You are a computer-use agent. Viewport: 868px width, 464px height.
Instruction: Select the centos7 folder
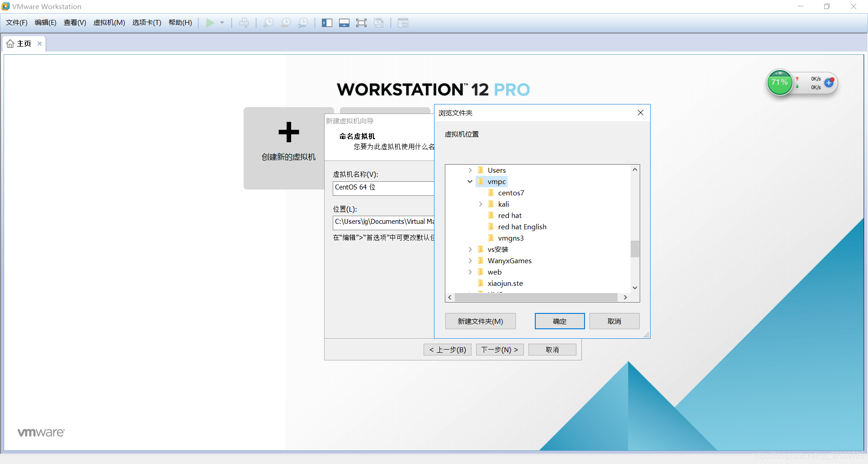pos(511,193)
